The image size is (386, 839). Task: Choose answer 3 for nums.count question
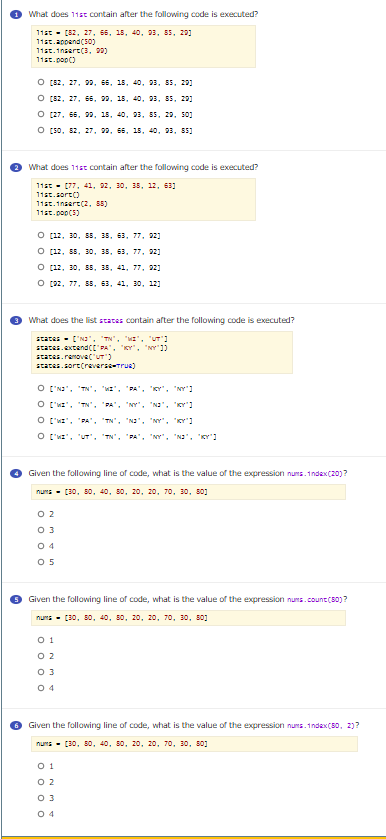coord(41,672)
